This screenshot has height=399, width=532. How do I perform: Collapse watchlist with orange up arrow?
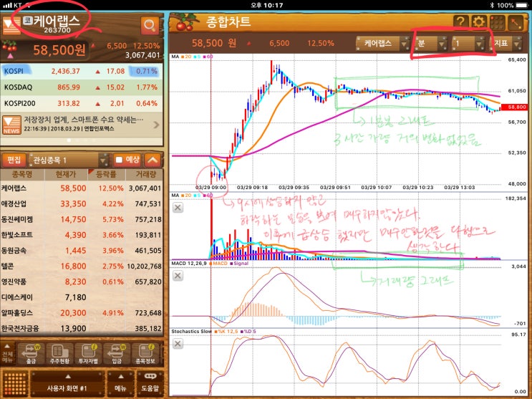pyautogui.click(x=153, y=160)
